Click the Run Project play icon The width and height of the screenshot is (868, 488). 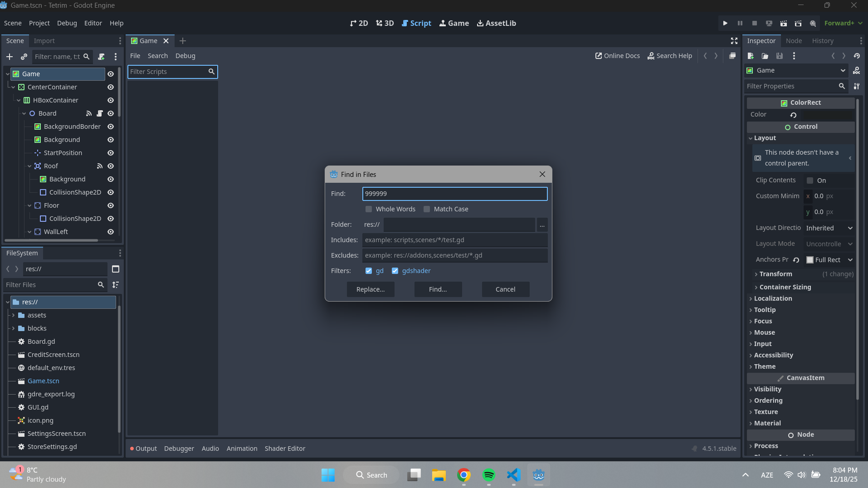click(725, 23)
